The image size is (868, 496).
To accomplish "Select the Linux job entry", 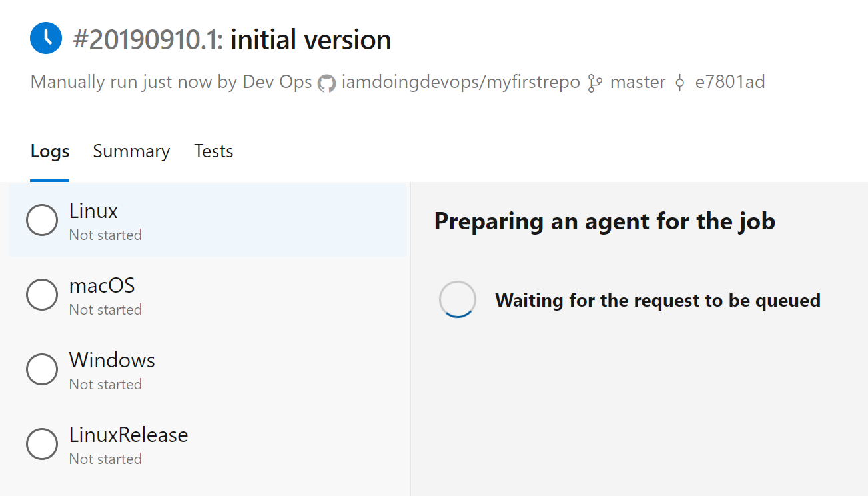I will point(207,221).
